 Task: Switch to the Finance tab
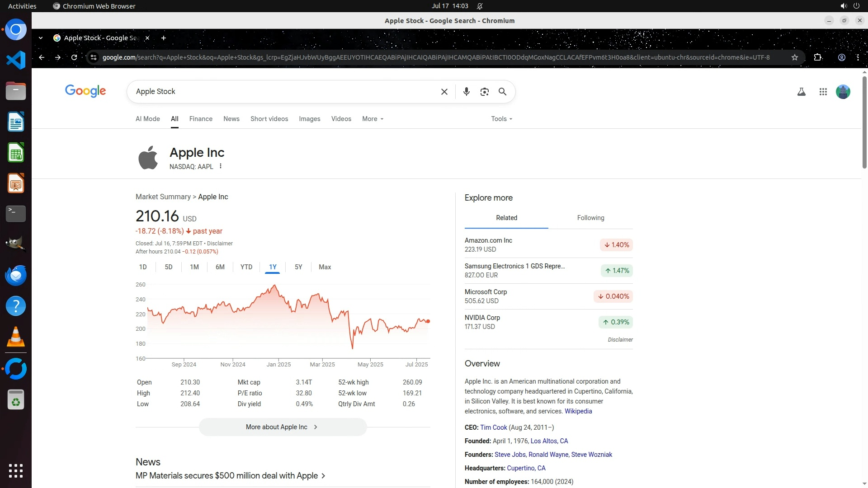(201, 119)
